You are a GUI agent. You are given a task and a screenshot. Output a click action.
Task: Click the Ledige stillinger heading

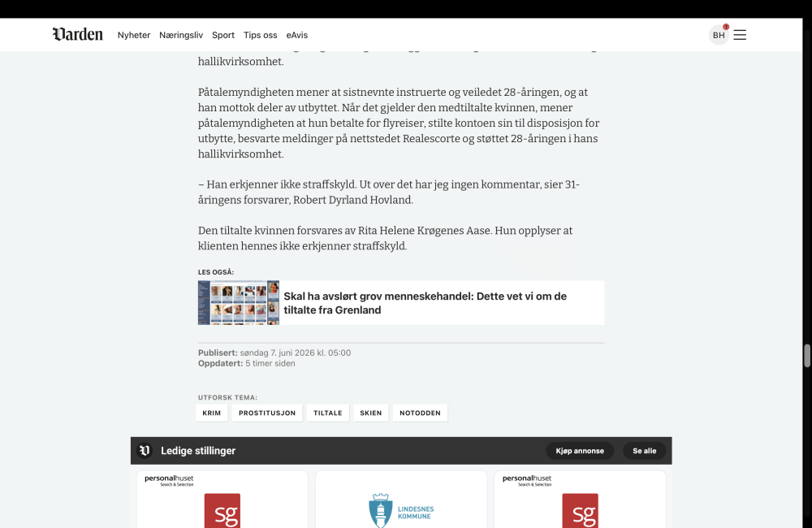(x=198, y=451)
